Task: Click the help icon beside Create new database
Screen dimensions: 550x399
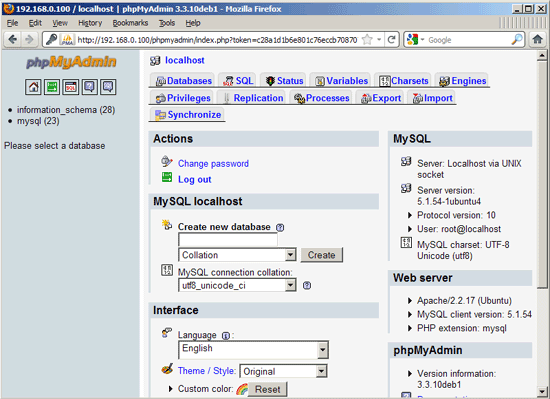Action: click(280, 228)
